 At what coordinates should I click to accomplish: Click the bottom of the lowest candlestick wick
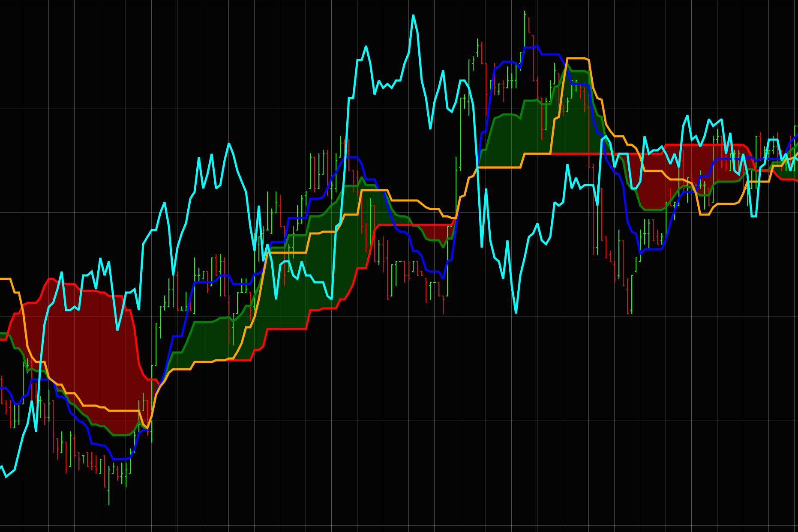(x=109, y=504)
